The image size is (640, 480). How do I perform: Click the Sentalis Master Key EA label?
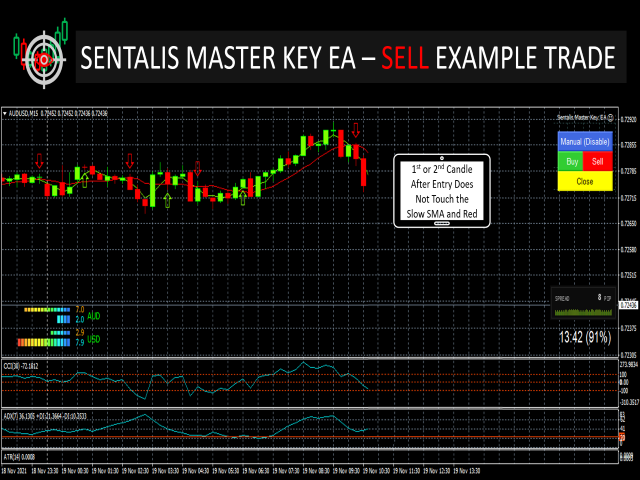582,118
